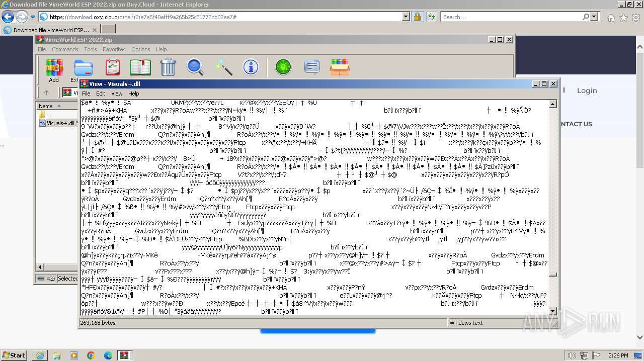Click the scroll-up arrow of viewer scrollbar
The height and width of the screenshot is (362, 644).
(552, 104)
